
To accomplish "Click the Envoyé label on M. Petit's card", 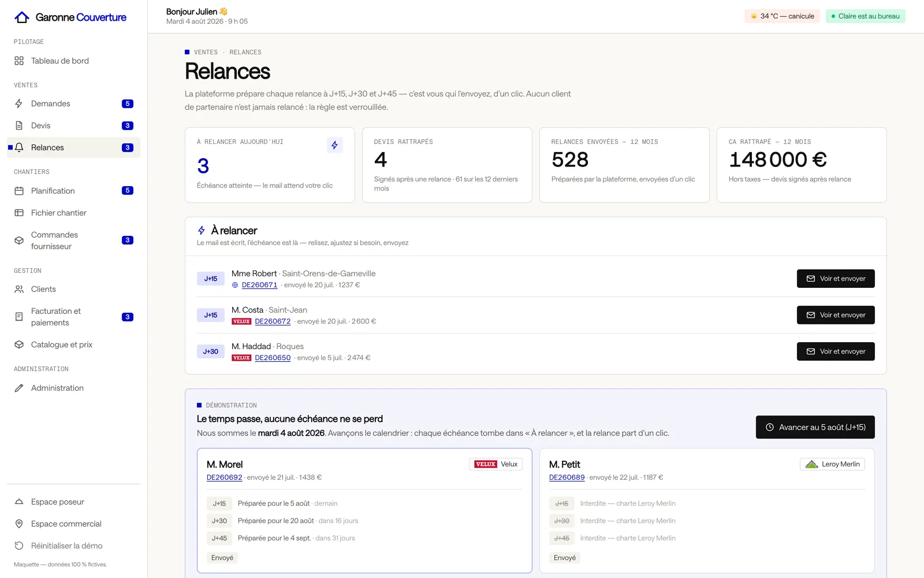I will 565,558.
